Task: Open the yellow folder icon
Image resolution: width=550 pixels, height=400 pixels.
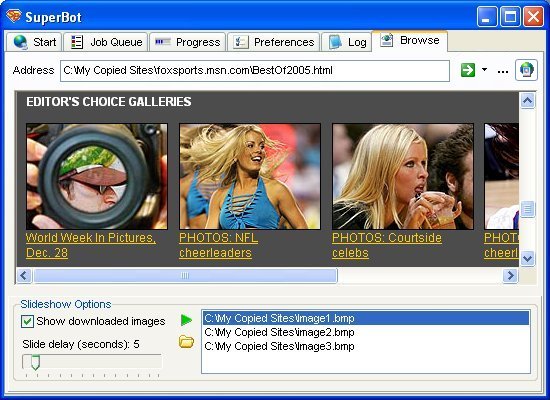Action: coord(186,341)
